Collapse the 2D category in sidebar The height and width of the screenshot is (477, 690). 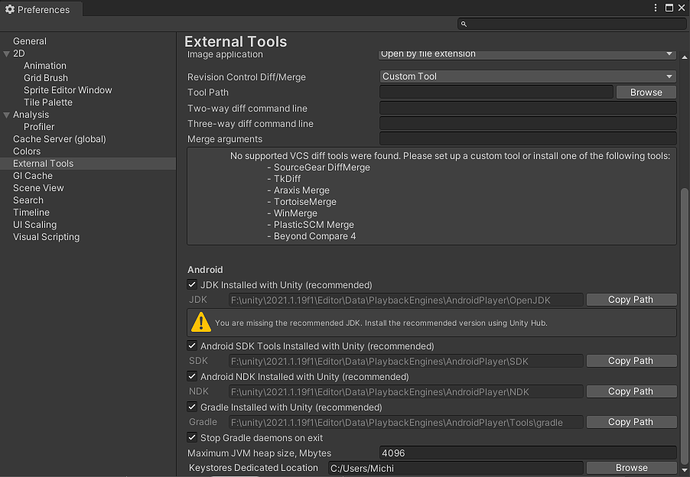click(7, 54)
